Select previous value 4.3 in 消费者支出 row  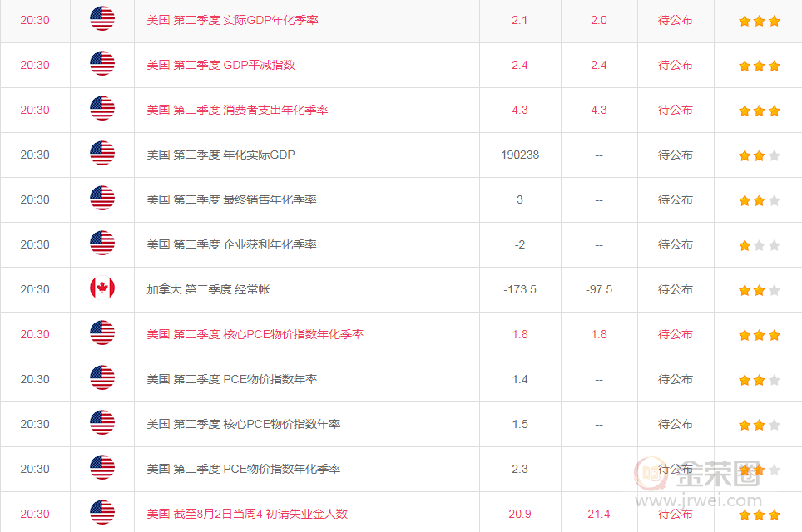(520, 110)
